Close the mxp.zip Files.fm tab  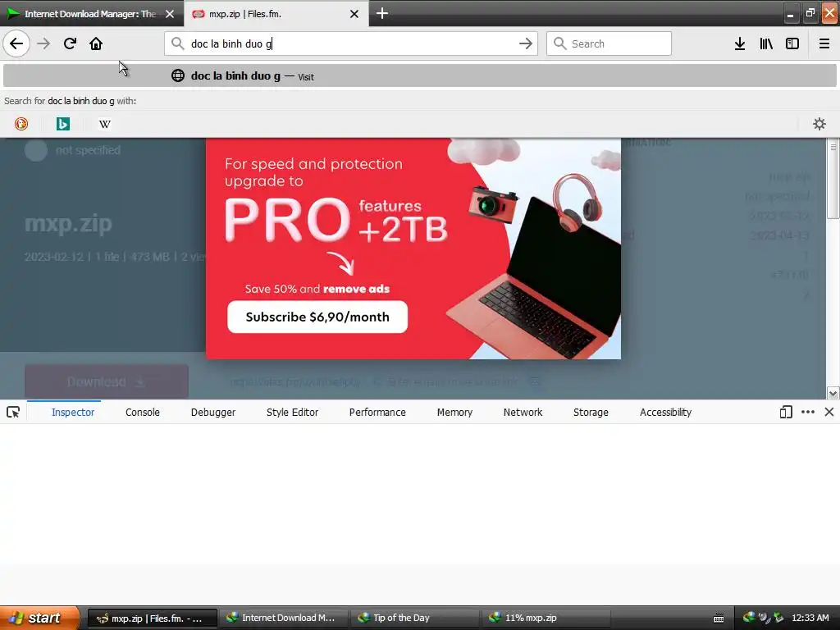pyautogui.click(x=354, y=14)
